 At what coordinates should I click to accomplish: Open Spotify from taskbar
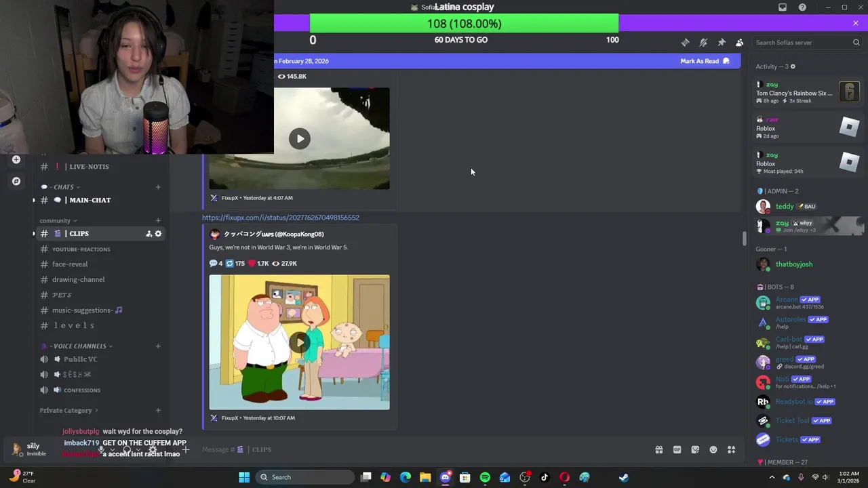tap(485, 477)
